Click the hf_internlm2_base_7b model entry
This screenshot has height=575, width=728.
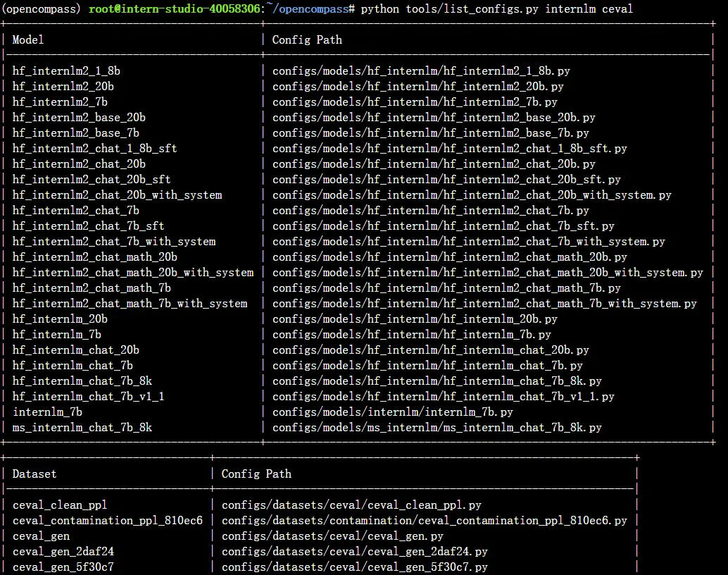75,133
